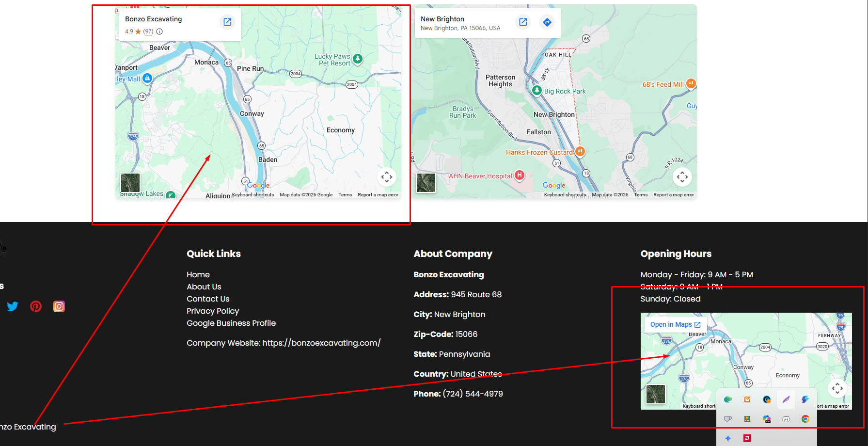Open the green dinosaur tray icon
868x446 pixels.
pos(728,399)
